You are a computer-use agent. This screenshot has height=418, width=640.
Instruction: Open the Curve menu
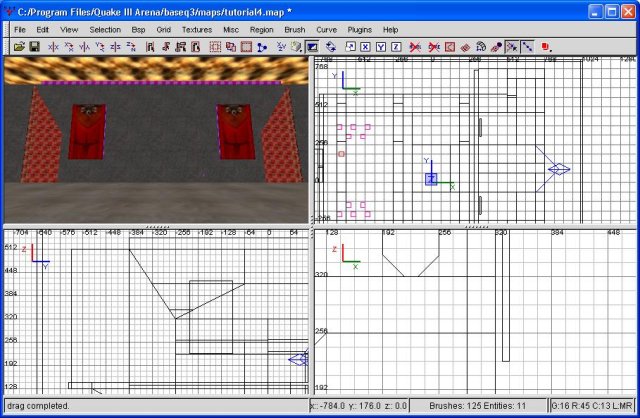[327, 30]
